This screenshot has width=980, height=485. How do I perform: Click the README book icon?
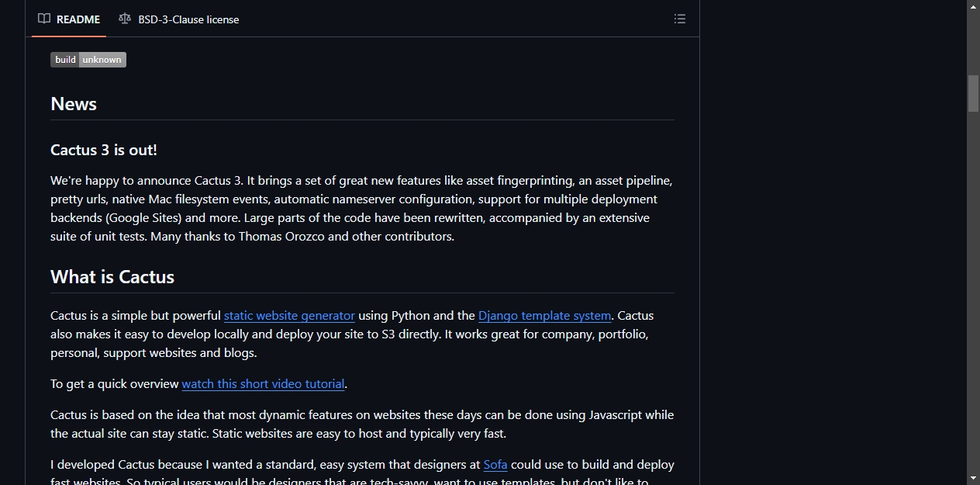coord(44,19)
